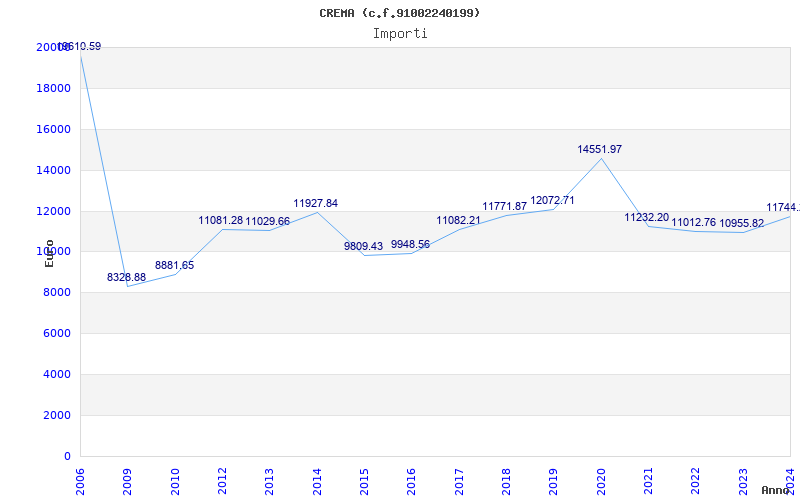Click data label 11082.21
Image resolution: width=800 pixels, height=500 pixels.
pos(458,220)
